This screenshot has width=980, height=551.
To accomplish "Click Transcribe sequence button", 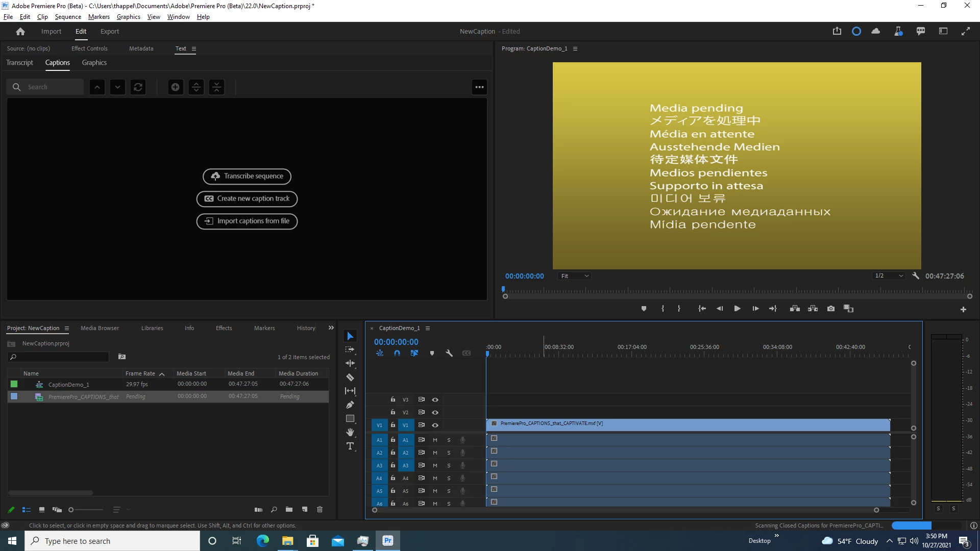I will (x=247, y=176).
